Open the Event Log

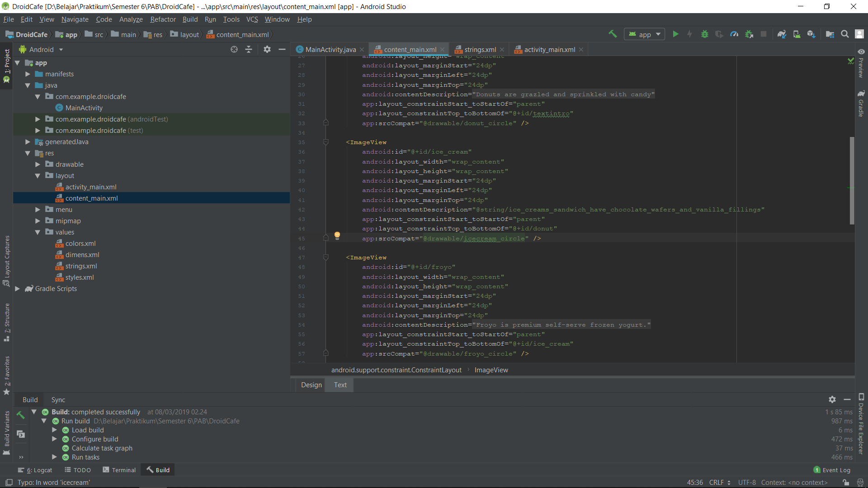[832, 470]
